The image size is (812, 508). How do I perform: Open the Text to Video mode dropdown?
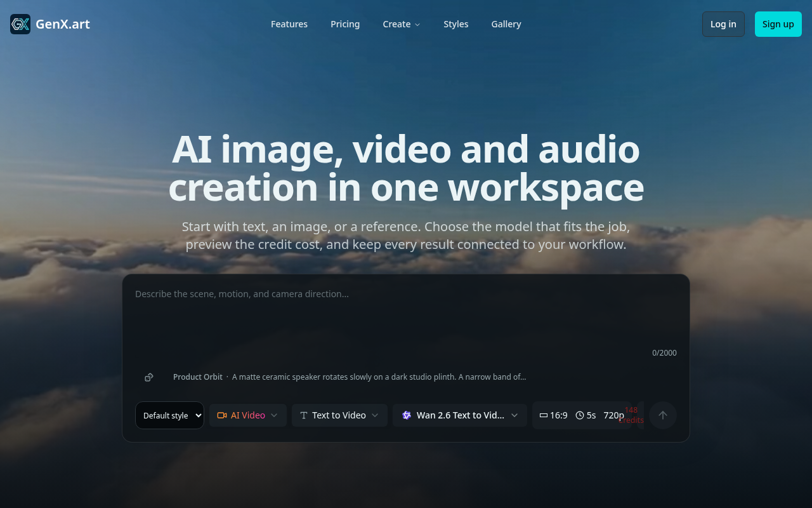point(339,415)
